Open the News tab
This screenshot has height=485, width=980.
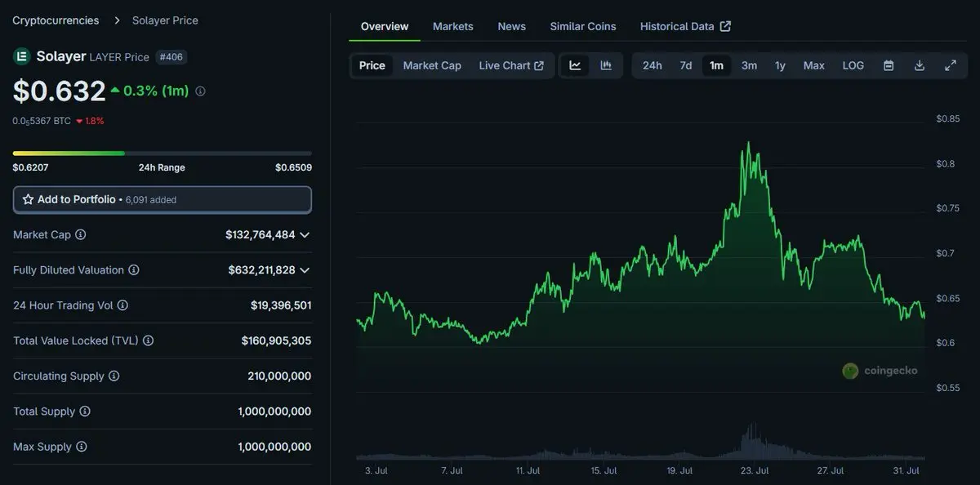[x=512, y=26]
